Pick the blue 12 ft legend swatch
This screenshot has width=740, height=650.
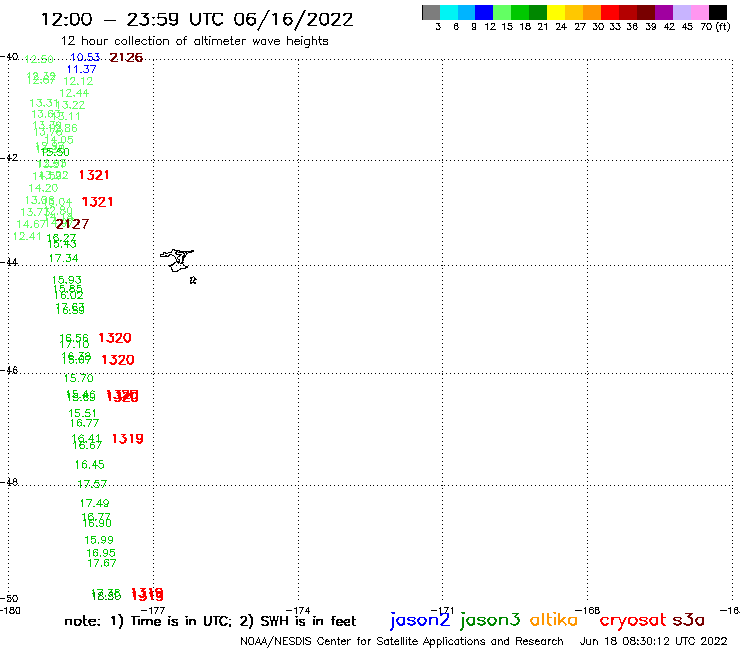click(x=485, y=13)
